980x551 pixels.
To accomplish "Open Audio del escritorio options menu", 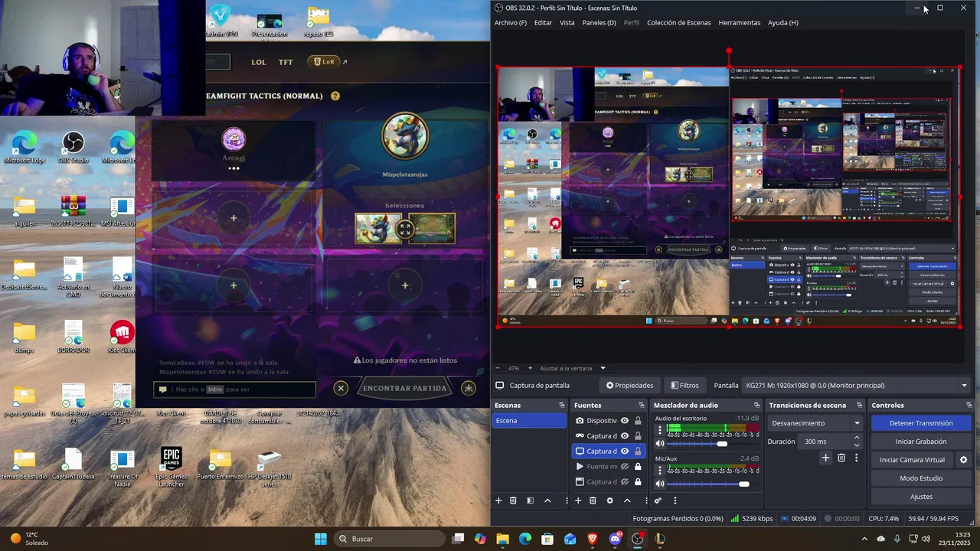I will tap(660, 430).
